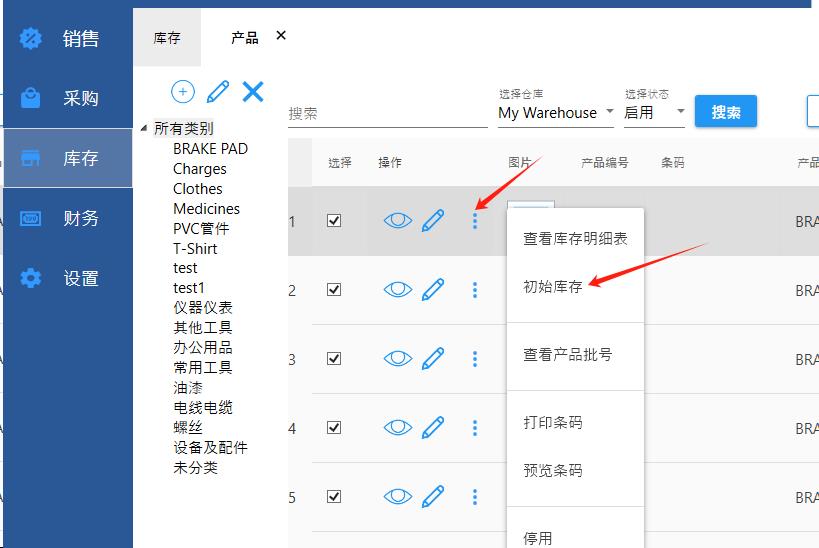Image resolution: width=819 pixels, height=548 pixels.
Task: Open the three-dot menu in row 3
Action: coord(475,359)
